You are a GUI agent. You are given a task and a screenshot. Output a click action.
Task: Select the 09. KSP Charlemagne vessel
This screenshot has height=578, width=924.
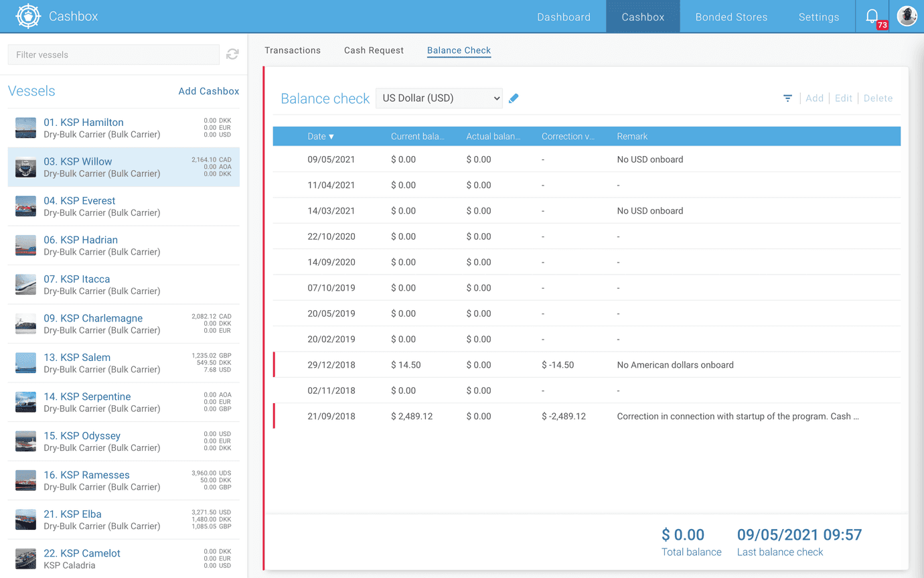(x=93, y=318)
